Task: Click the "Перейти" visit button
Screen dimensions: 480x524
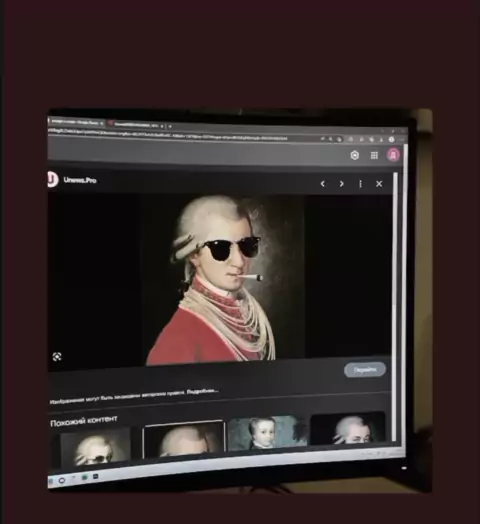Action: pyautogui.click(x=365, y=370)
